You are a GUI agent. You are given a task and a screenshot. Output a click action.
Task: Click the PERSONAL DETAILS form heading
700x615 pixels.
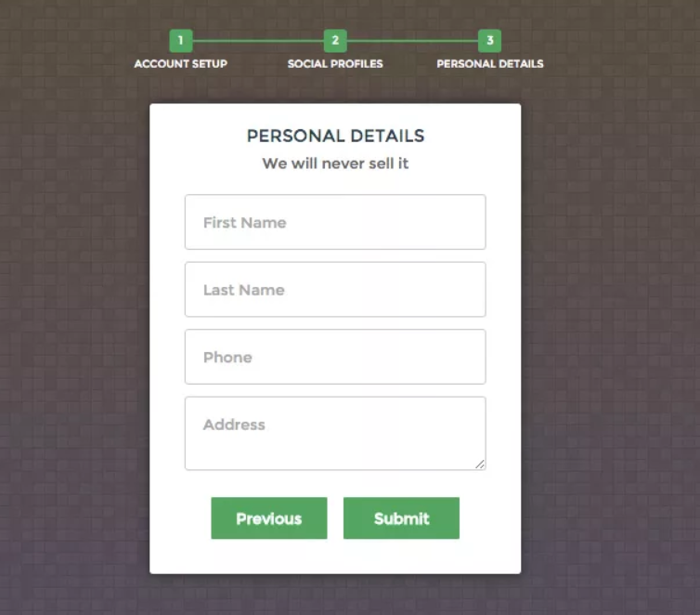(335, 136)
